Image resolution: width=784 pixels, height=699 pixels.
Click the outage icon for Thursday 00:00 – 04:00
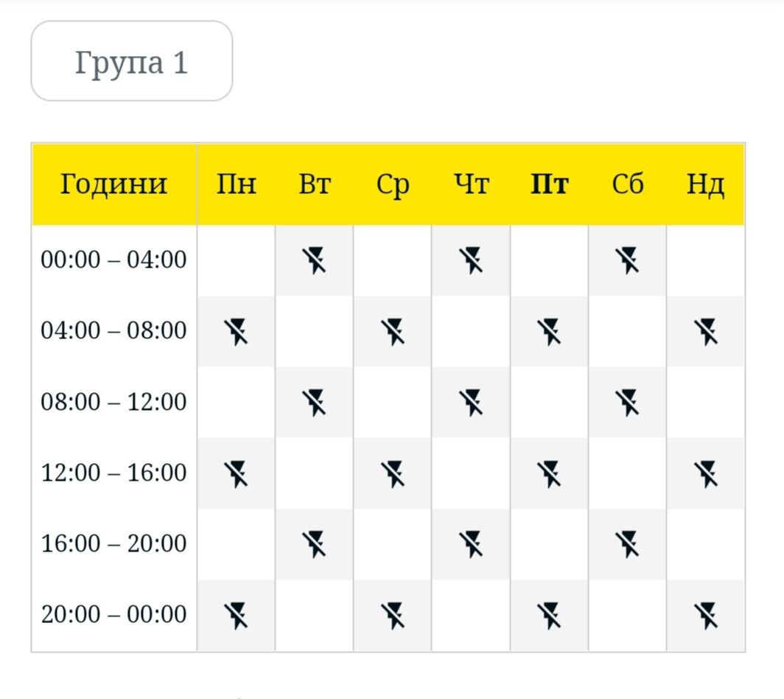[471, 260]
